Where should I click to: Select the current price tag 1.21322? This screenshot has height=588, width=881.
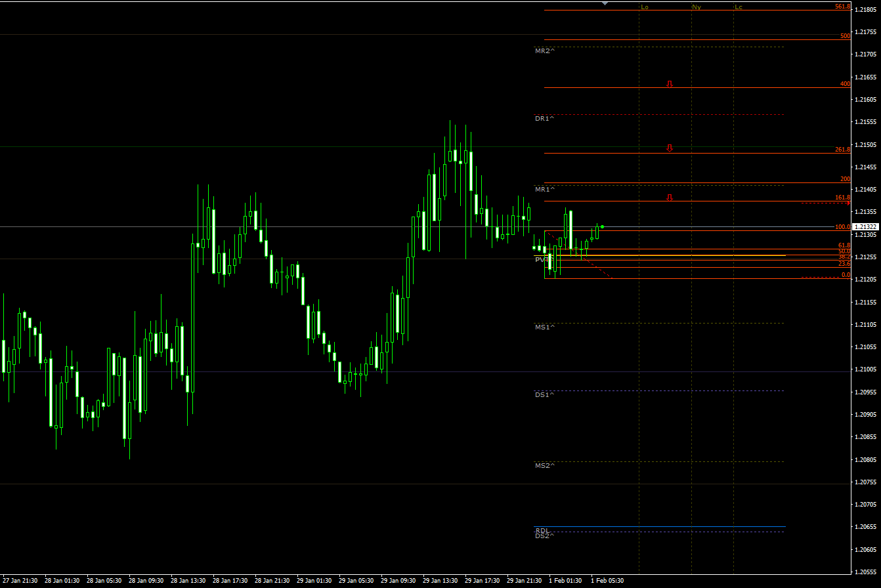coord(866,227)
